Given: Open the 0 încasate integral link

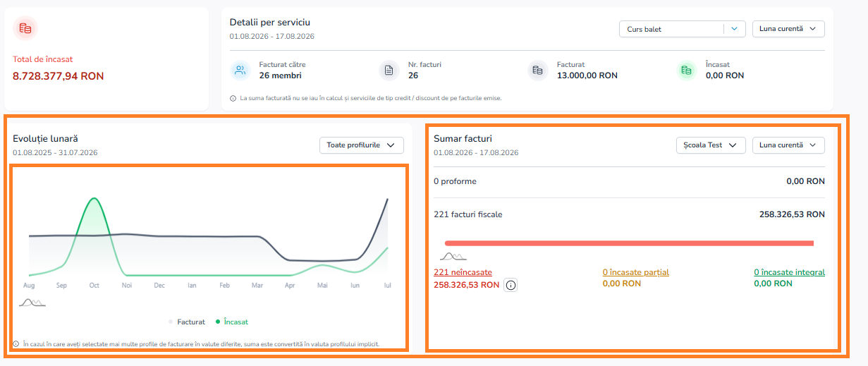Looking at the screenshot, I should tap(789, 272).
